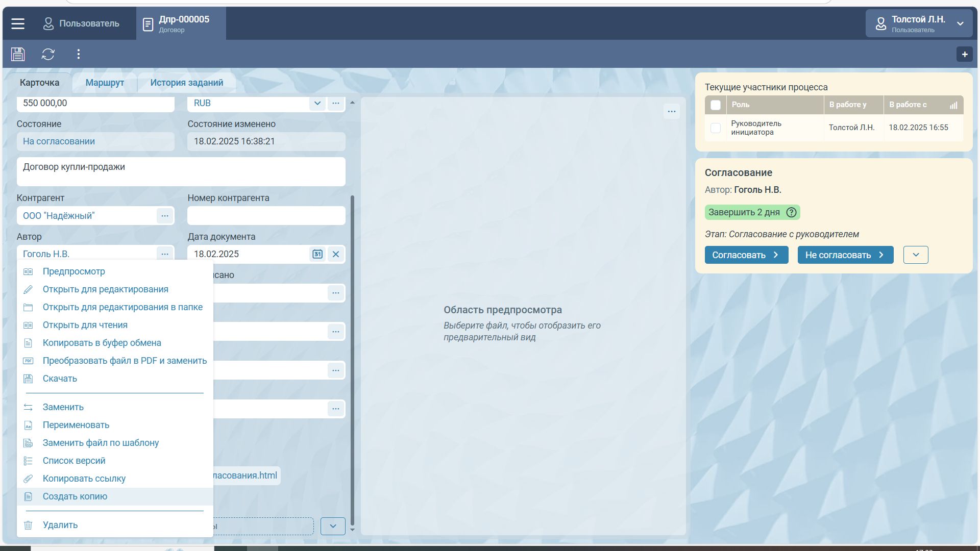
Task: Refresh the card with circular arrows icon
Action: (48, 54)
